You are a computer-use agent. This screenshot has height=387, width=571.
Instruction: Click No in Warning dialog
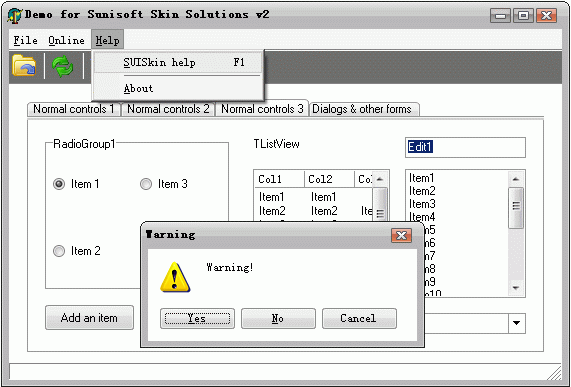pos(278,319)
